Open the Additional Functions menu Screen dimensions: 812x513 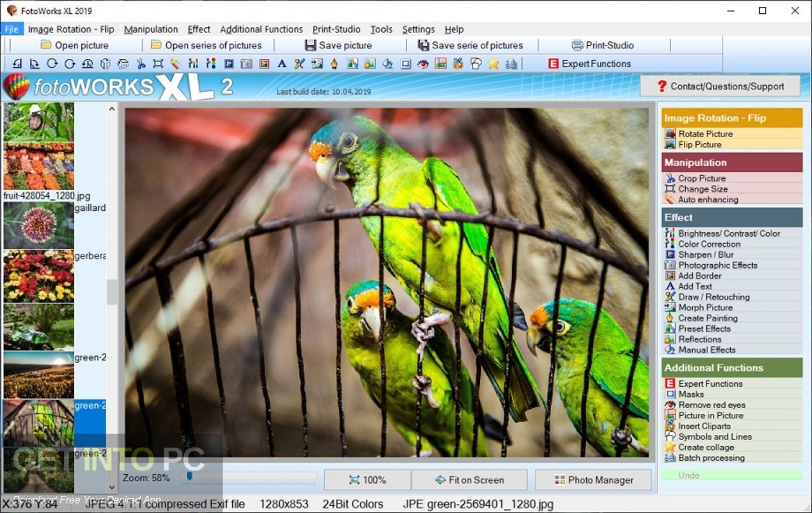click(261, 29)
